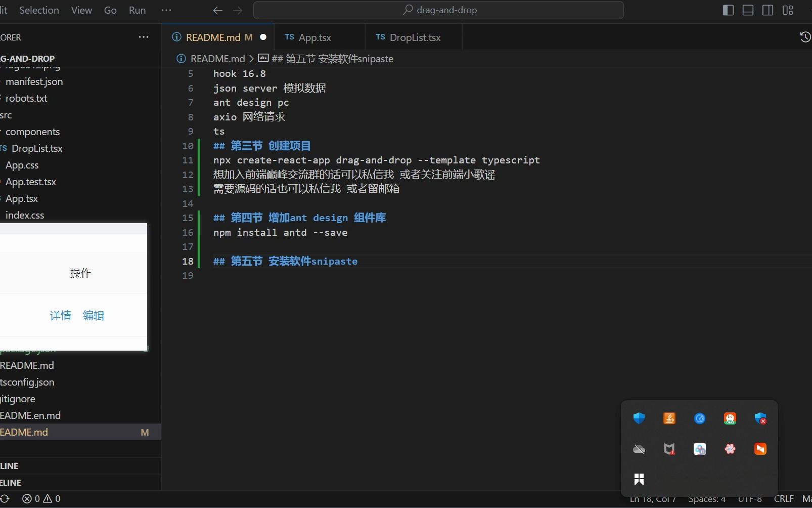Collapse the components folder in Explorer

pyautogui.click(x=32, y=132)
